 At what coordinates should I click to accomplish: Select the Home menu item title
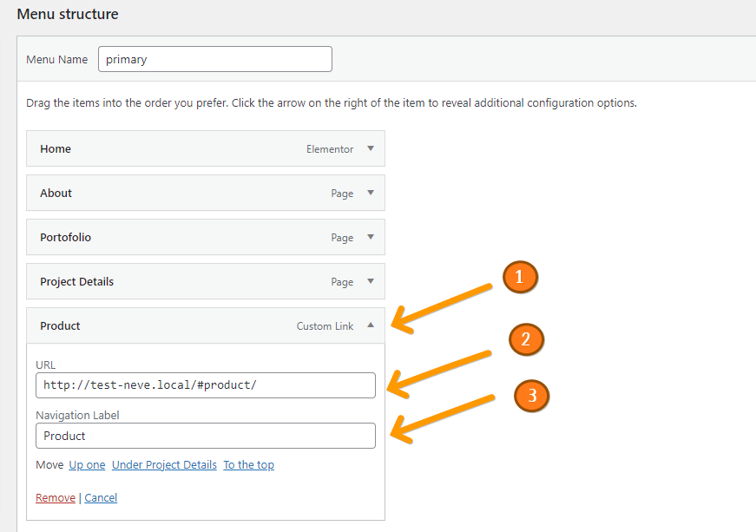(56, 149)
